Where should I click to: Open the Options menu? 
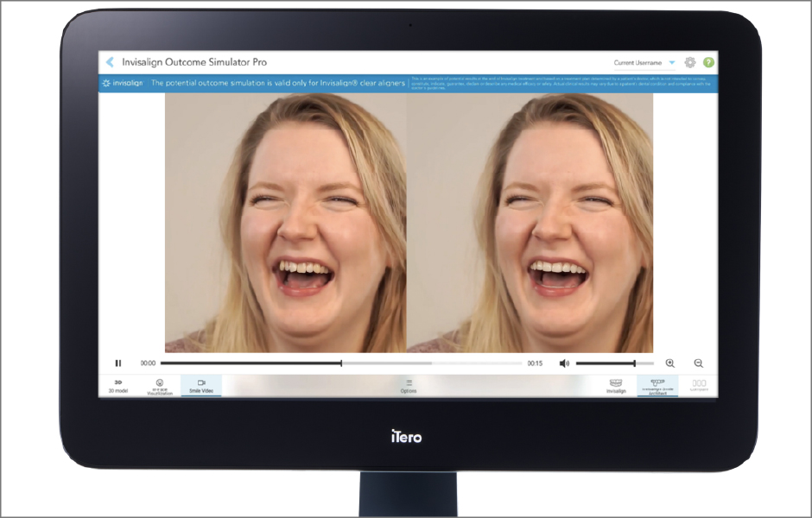click(409, 386)
